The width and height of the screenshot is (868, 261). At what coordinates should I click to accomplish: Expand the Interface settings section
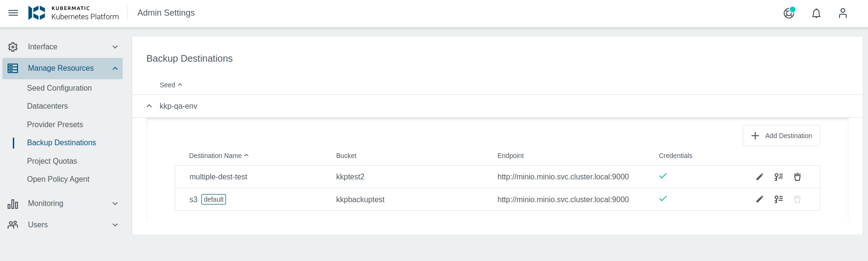[63, 47]
